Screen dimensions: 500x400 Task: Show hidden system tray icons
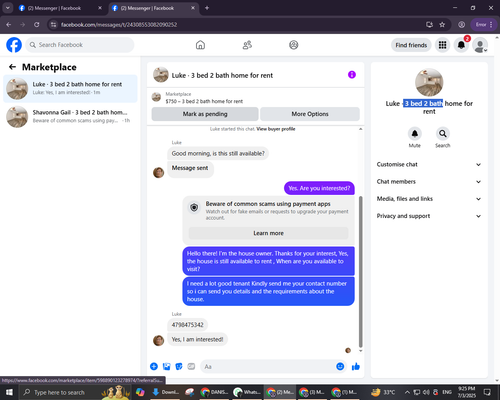click(407, 392)
